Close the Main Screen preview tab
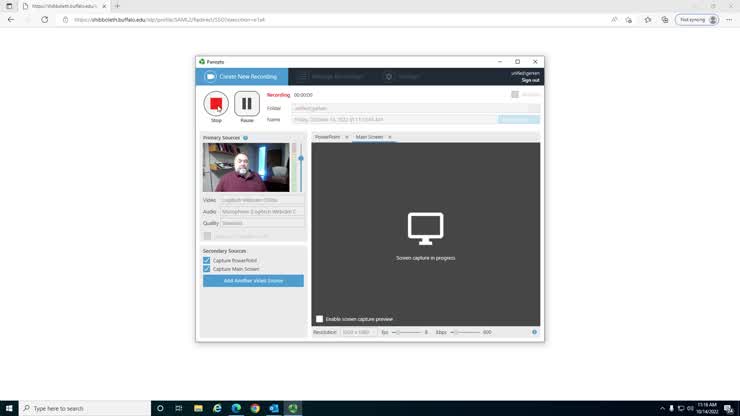 (x=390, y=137)
